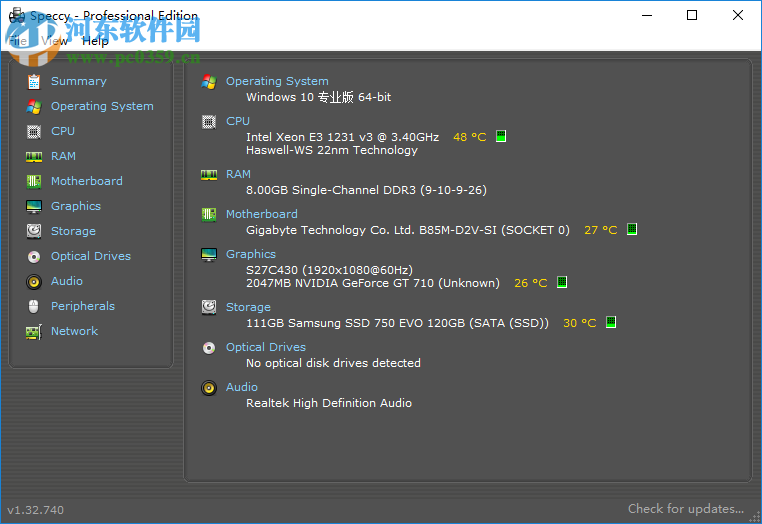The image size is (762, 524).
Task: Click the Motherboard heading link in summary
Action: point(261,214)
